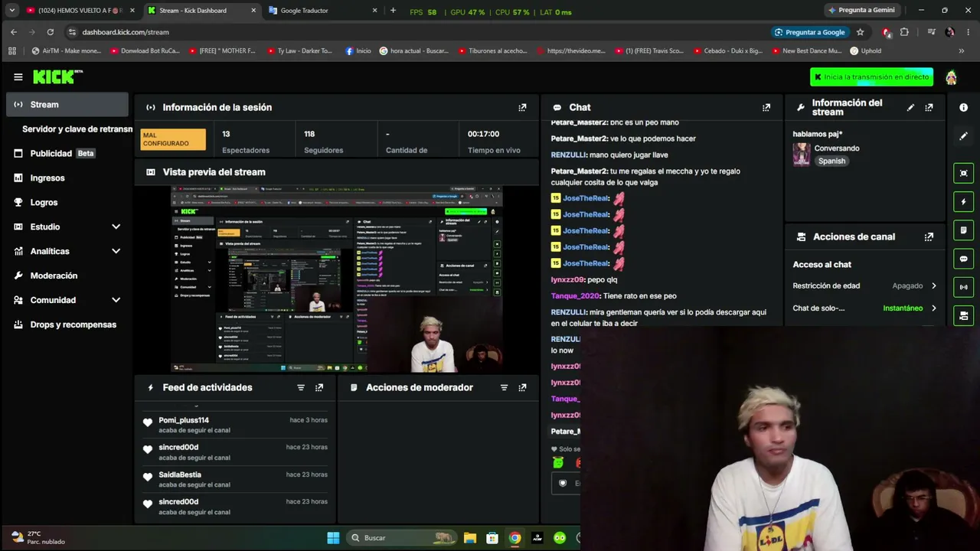Pop out the Chat panel
The height and width of the screenshot is (551, 980).
(766, 108)
